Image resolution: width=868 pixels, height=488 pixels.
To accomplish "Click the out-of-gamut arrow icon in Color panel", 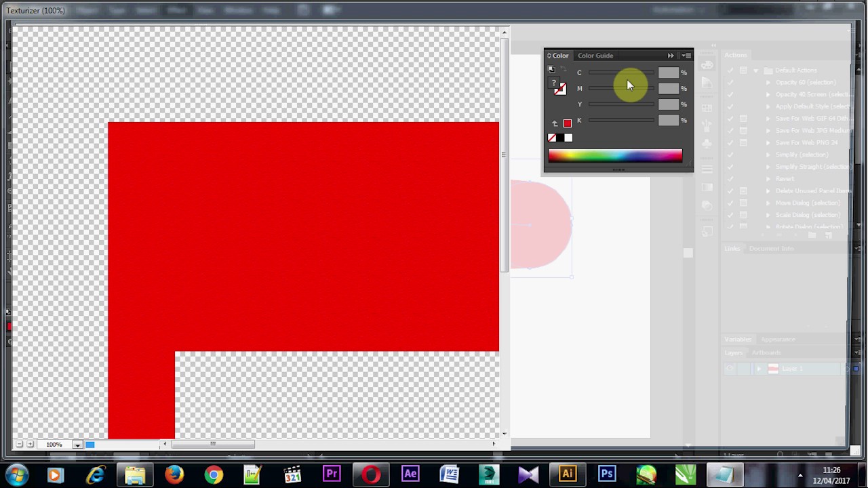I will [555, 123].
